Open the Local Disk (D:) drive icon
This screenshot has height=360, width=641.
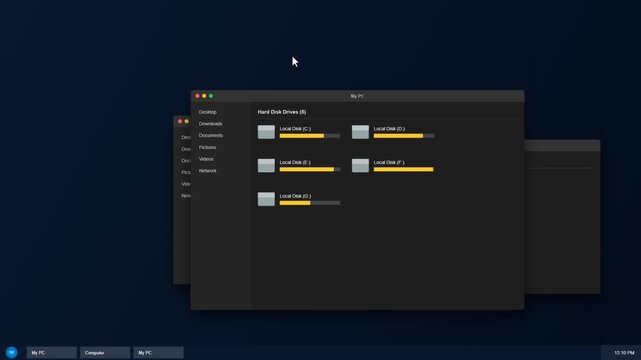click(x=360, y=132)
